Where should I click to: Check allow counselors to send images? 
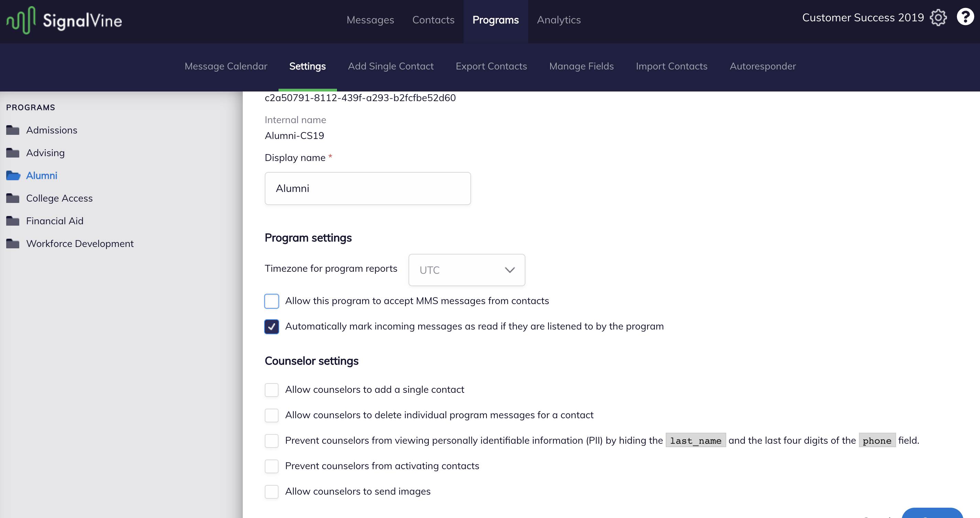coord(272,492)
